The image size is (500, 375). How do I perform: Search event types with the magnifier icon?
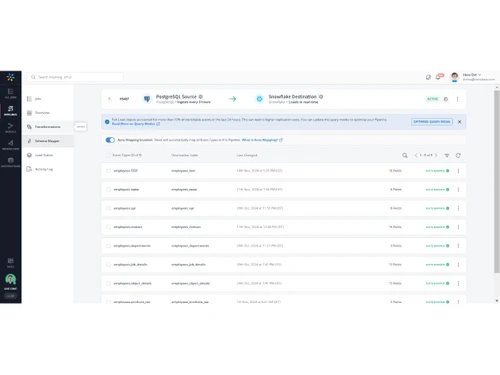(x=405, y=155)
